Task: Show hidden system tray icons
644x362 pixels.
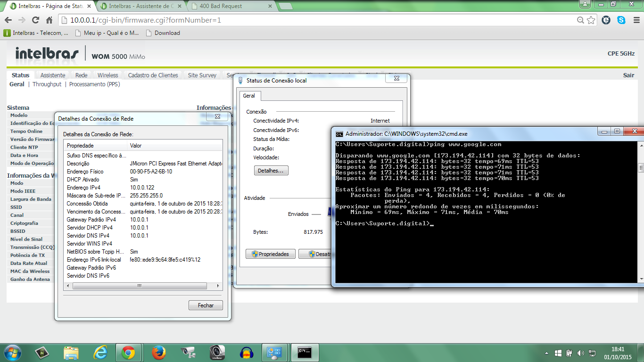Action: (x=546, y=353)
